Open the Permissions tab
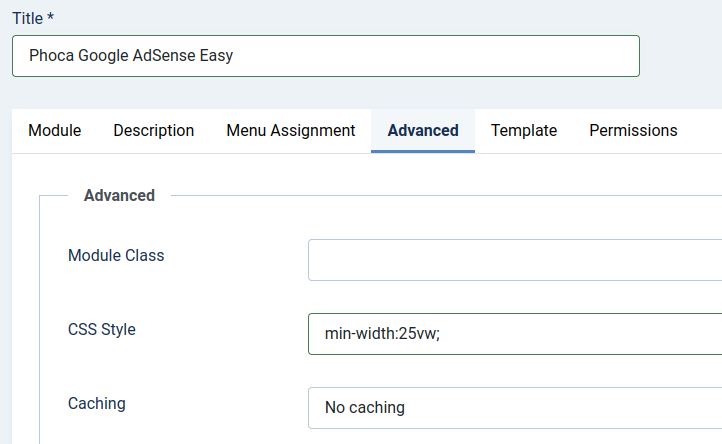Screen dimensions: 722x444 pyautogui.click(x=633, y=131)
